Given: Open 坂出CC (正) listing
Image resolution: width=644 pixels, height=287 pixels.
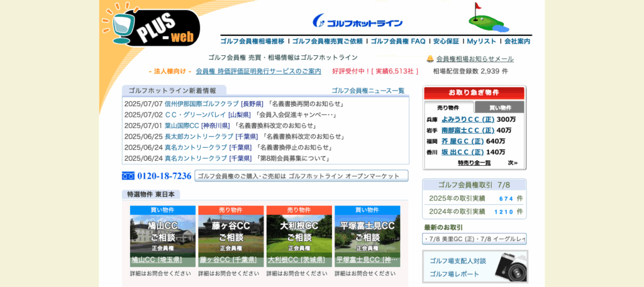Looking at the screenshot, I should (x=463, y=152).
